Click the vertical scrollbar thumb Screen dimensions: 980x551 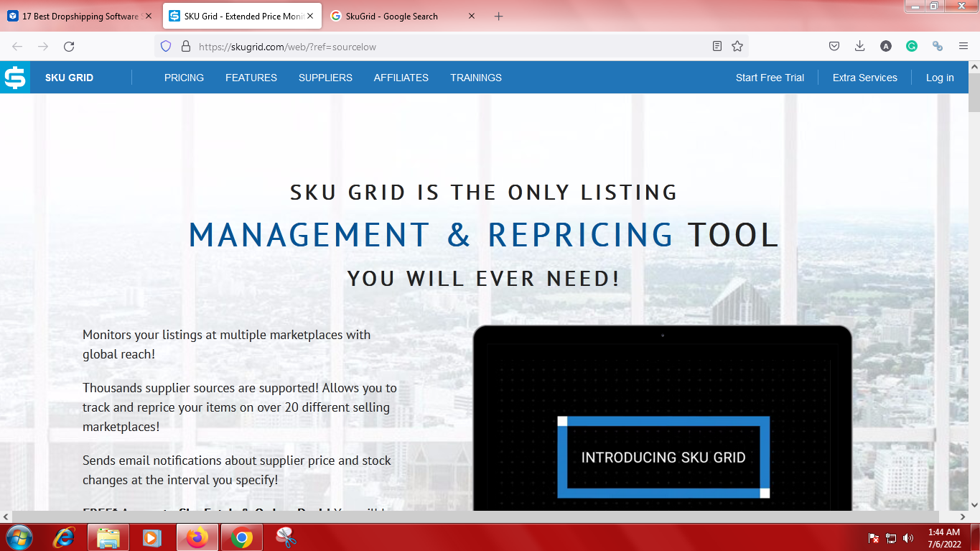(974, 93)
